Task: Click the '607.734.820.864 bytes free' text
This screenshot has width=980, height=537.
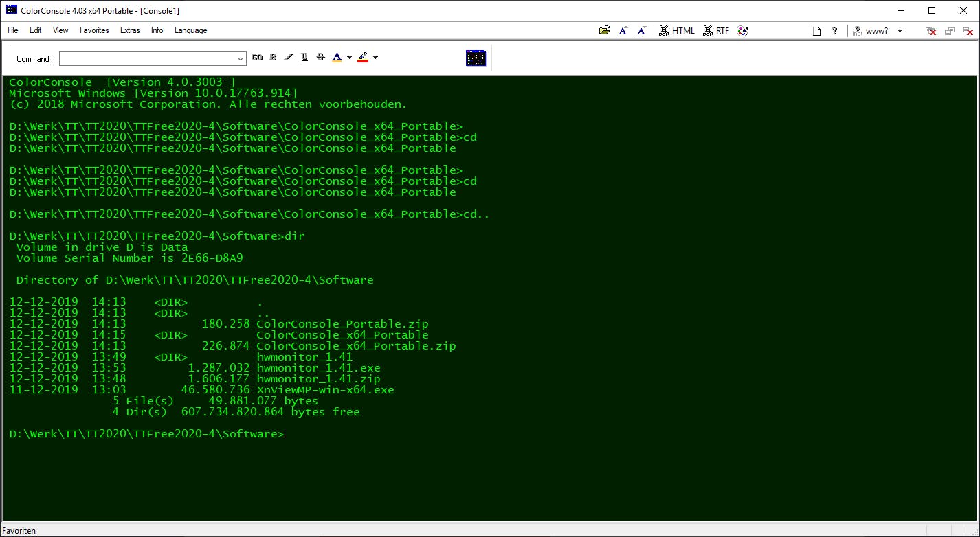Action: [271, 412]
